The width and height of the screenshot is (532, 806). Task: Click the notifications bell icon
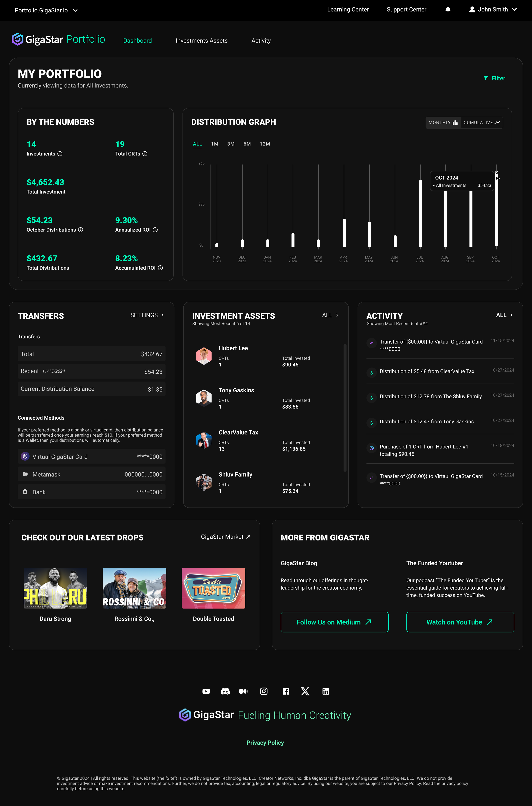(448, 10)
